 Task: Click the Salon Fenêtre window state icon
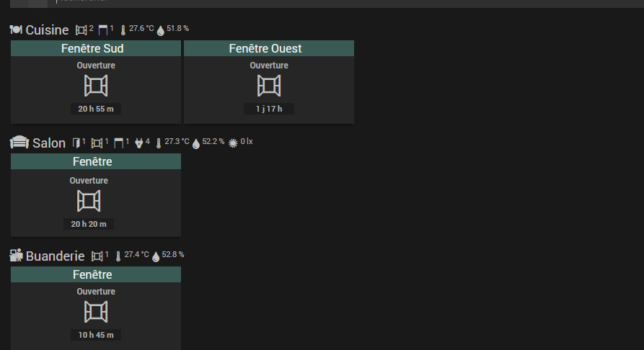coord(89,200)
